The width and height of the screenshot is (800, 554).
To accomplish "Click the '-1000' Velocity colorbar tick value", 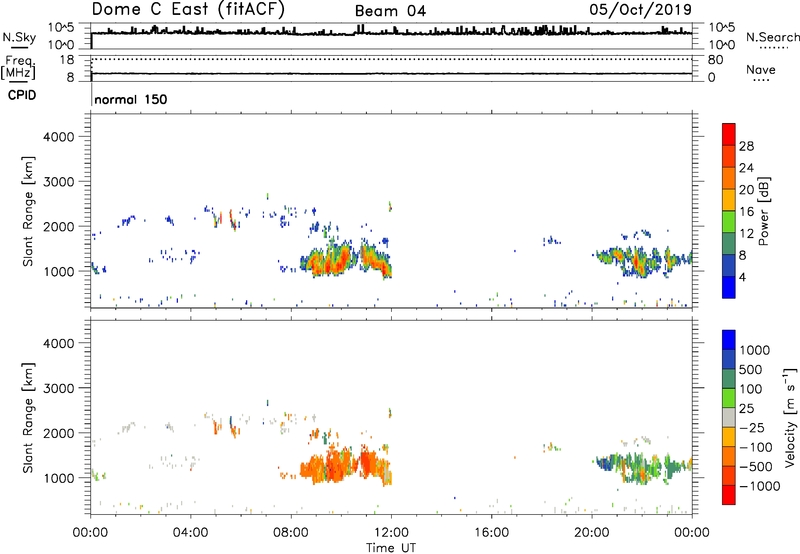I will pos(759,486).
